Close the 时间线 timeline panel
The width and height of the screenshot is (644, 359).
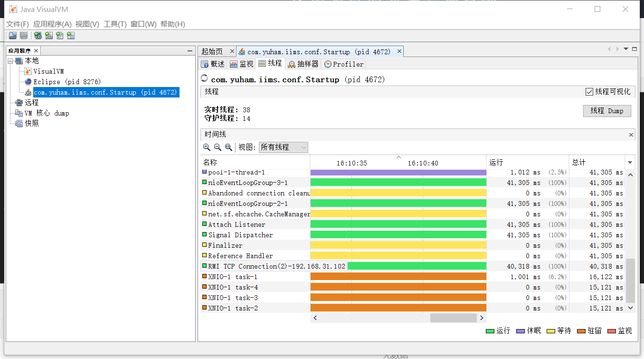(631, 135)
